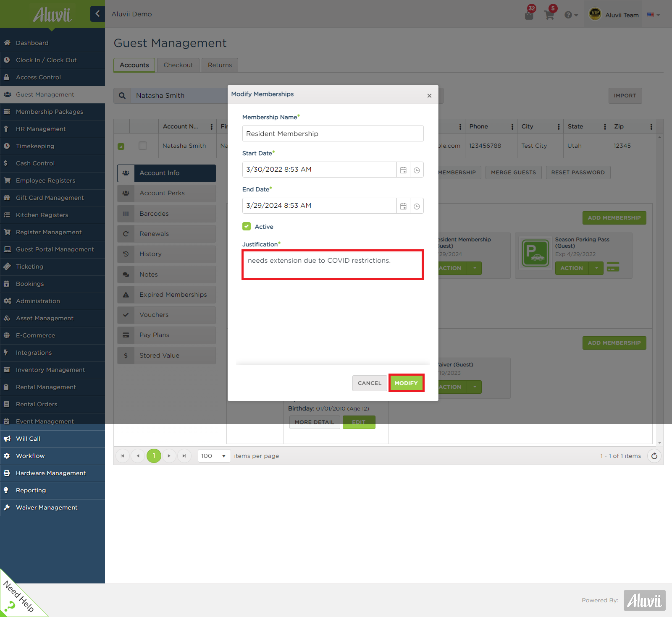Screen dimensions: 672x617
Task: Open the help question mark menu
Action: 571,15
